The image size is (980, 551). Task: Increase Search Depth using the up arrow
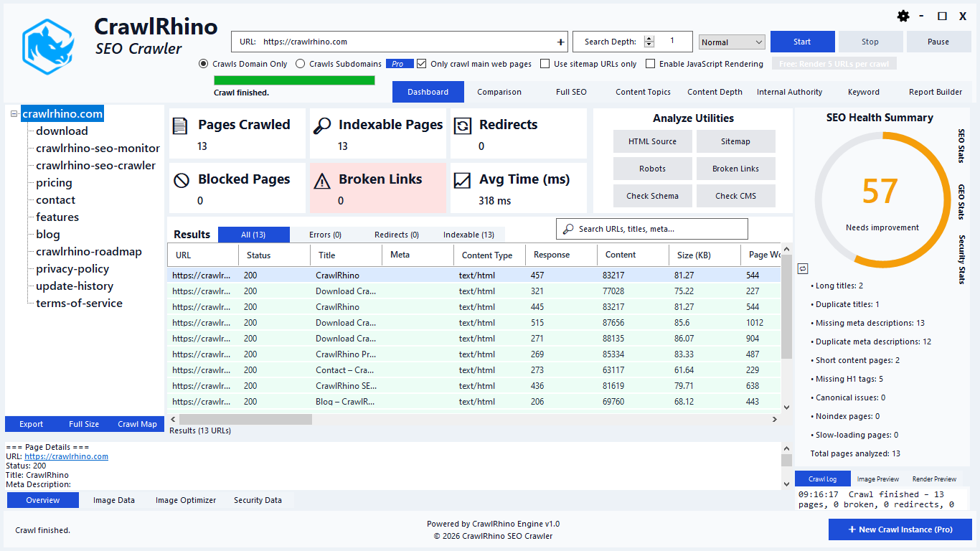pos(649,38)
